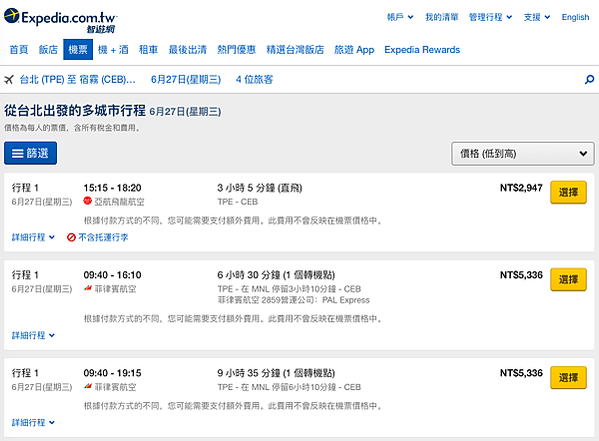Click the 15:15 - 18:20 flight time
The image size is (599, 441).
coord(112,188)
